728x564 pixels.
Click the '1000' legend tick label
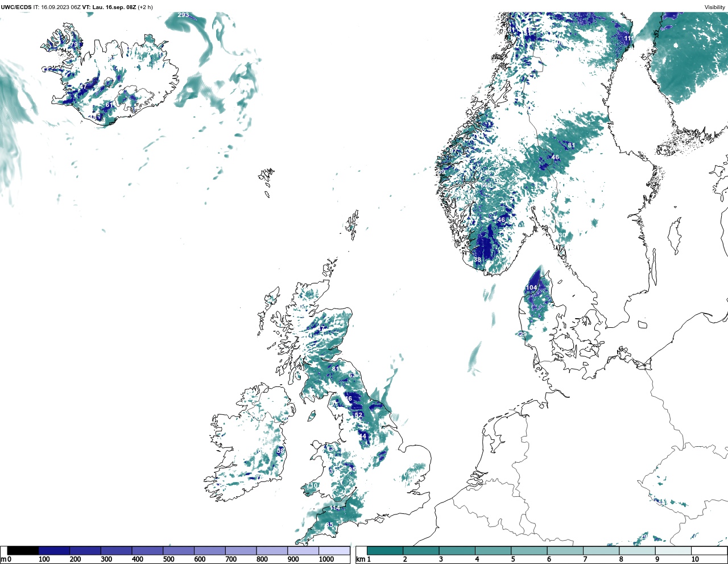(326, 559)
